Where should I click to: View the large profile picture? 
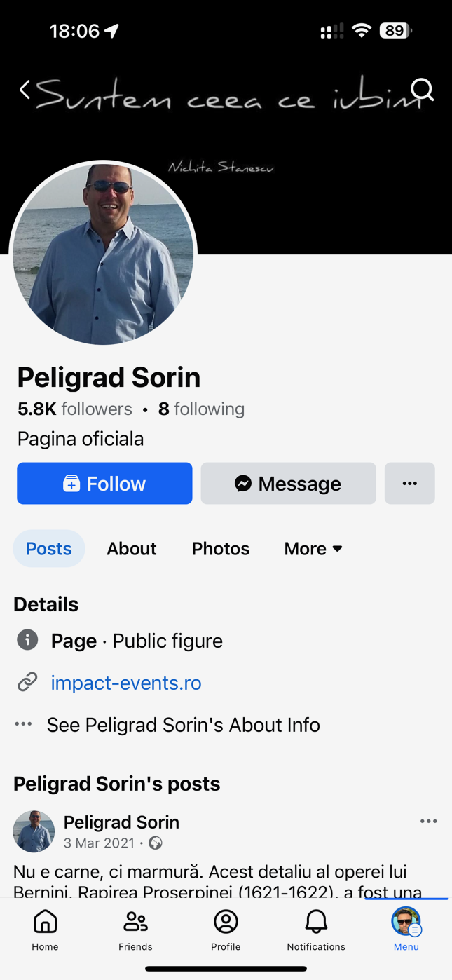(x=103, y=253)
